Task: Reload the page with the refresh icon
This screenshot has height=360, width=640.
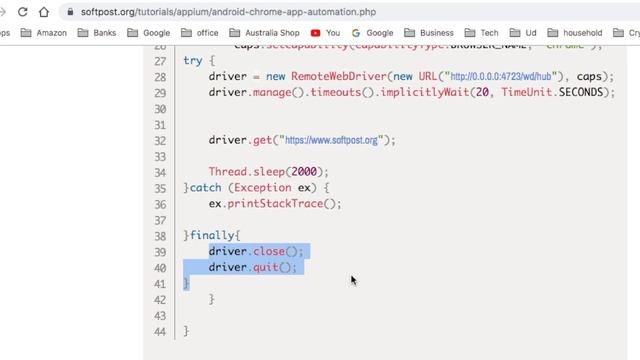Action: tap(22, 12)
